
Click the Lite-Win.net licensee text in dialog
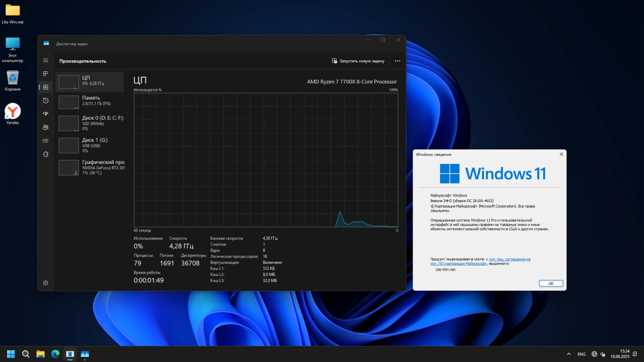point(445,269)
